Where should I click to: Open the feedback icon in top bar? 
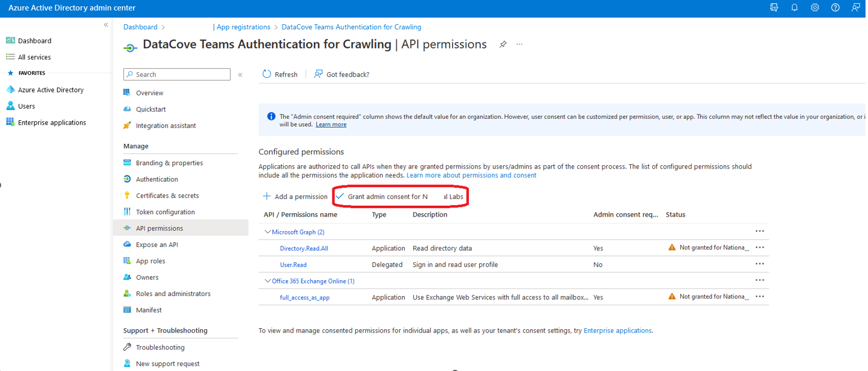click(856, 8)
